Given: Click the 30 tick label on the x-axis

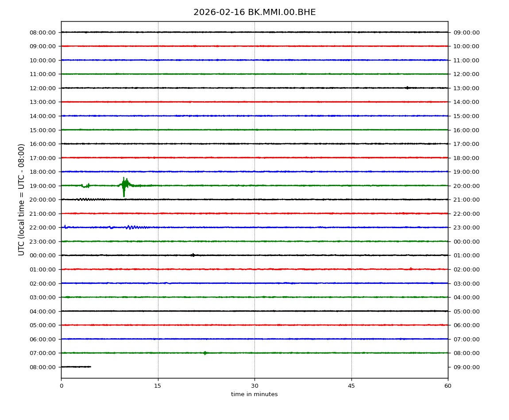Looking at the screenshot, I should (x=254, y=386).
